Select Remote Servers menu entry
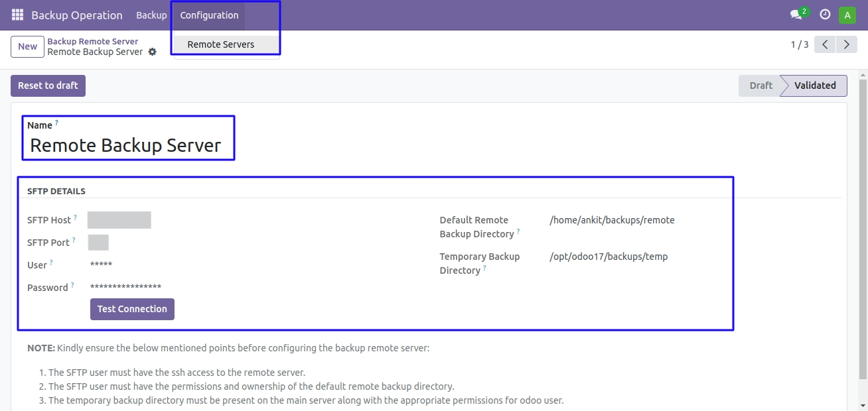This screenshot has width=868, height=411. click(220, 44)
